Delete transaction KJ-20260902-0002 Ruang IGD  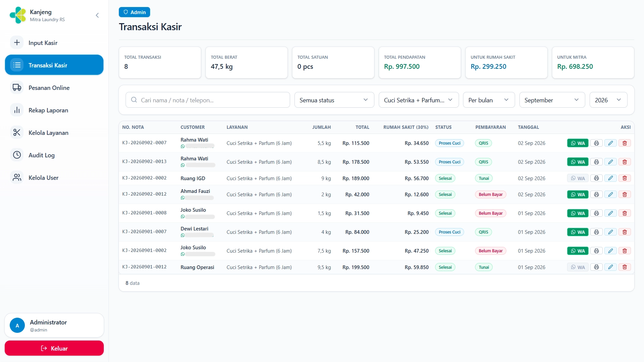[x=625, y=178]
